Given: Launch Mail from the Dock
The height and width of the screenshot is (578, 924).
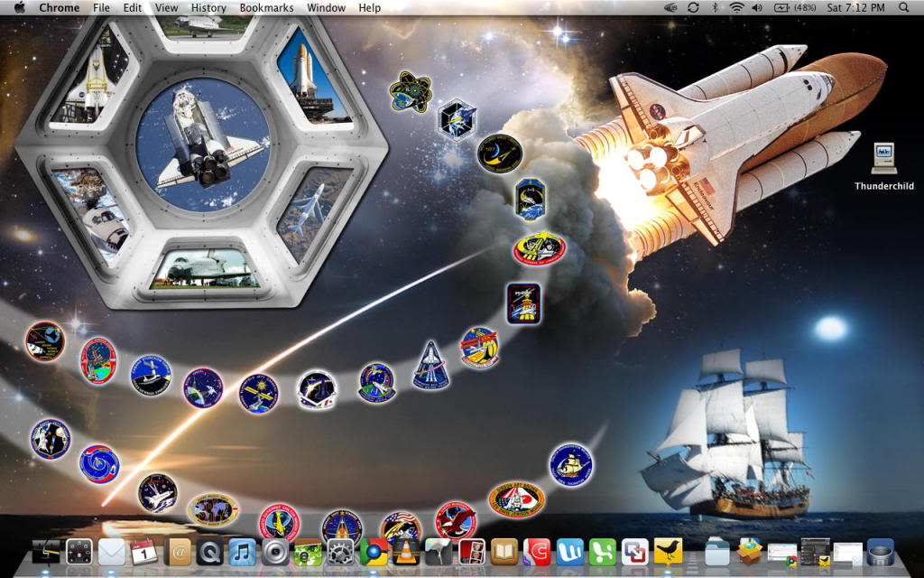Looking at the screenshot, I should coord(111,552).
